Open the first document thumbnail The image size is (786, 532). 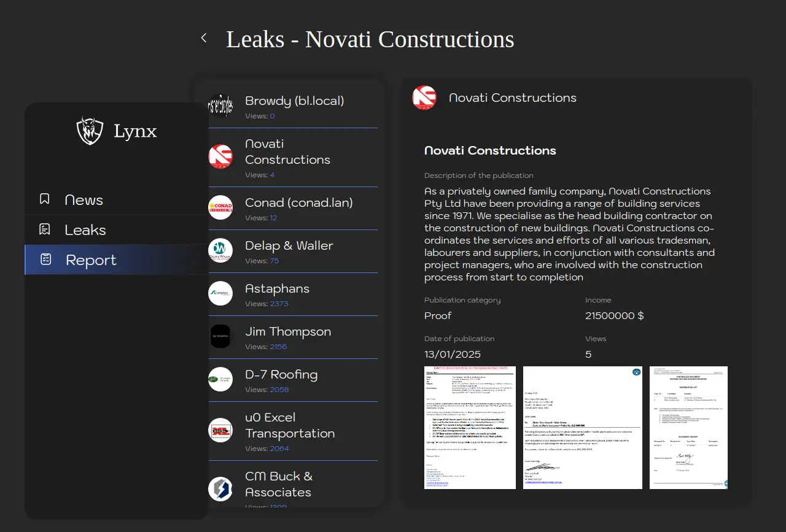point(470,428)
